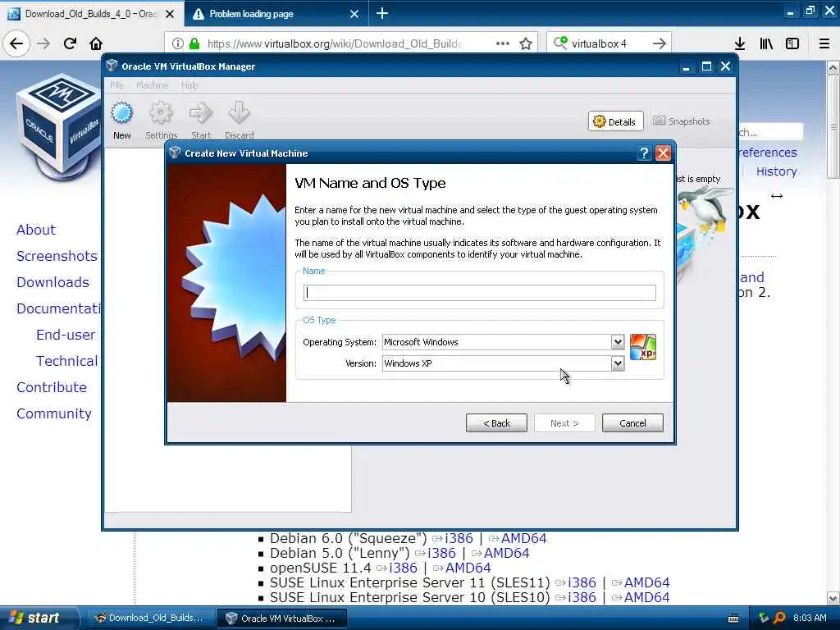Close the Download_Old_Builds_4_0 tab
Screen dimensions: 840x630
[x=169, y=14]
